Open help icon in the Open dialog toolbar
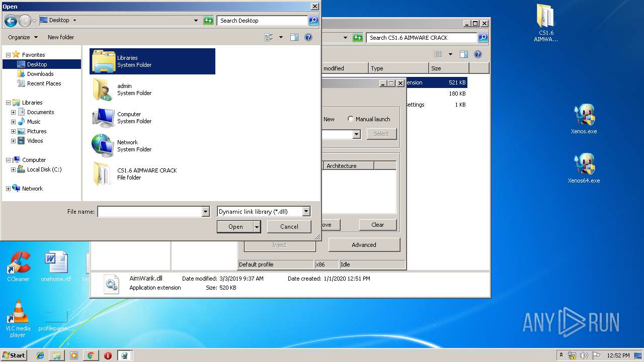The height and width of the screenshot is (362, 644). [308, 37]
